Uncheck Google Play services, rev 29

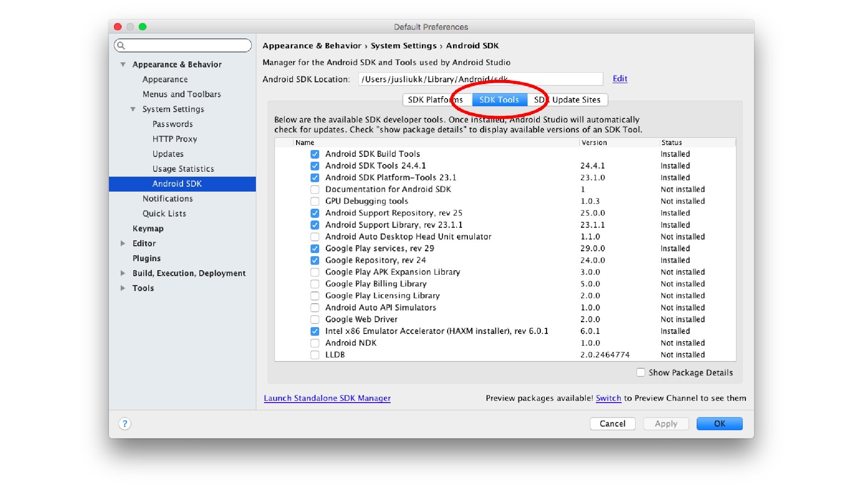pos(315,249)
